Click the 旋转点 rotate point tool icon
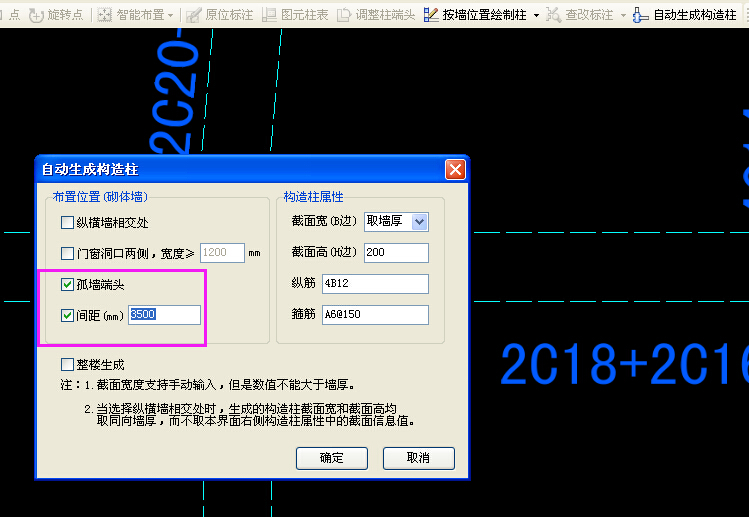749x517 pixels. 36,15
